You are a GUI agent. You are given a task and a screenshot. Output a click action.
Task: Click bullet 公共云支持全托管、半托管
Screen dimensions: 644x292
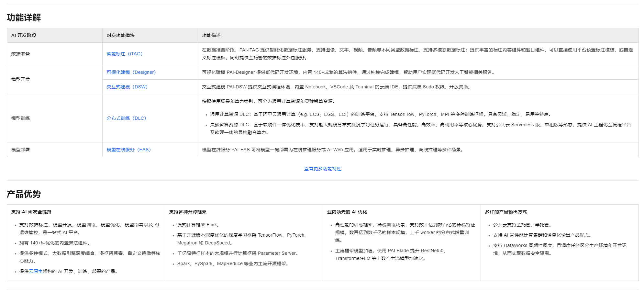coord(523,225)
